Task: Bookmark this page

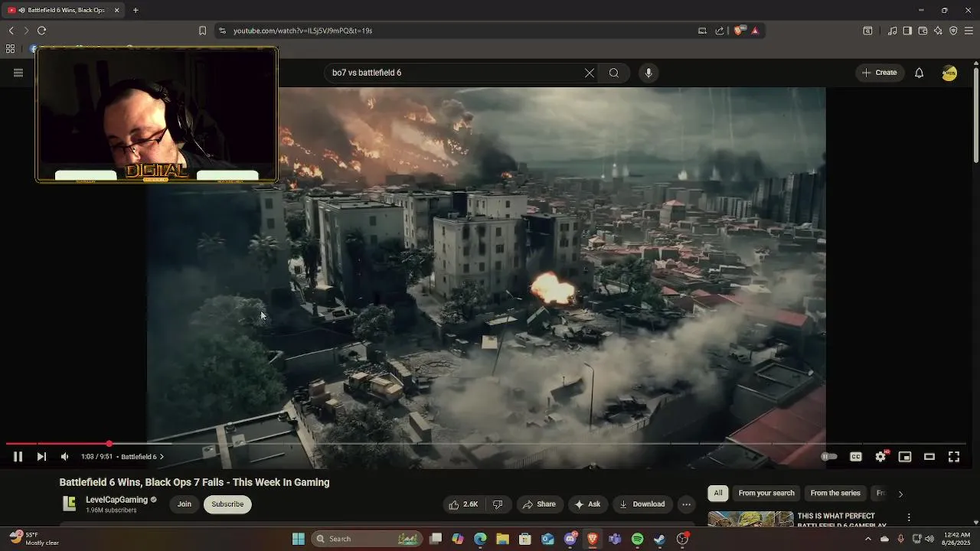Action: coord(202,31)
